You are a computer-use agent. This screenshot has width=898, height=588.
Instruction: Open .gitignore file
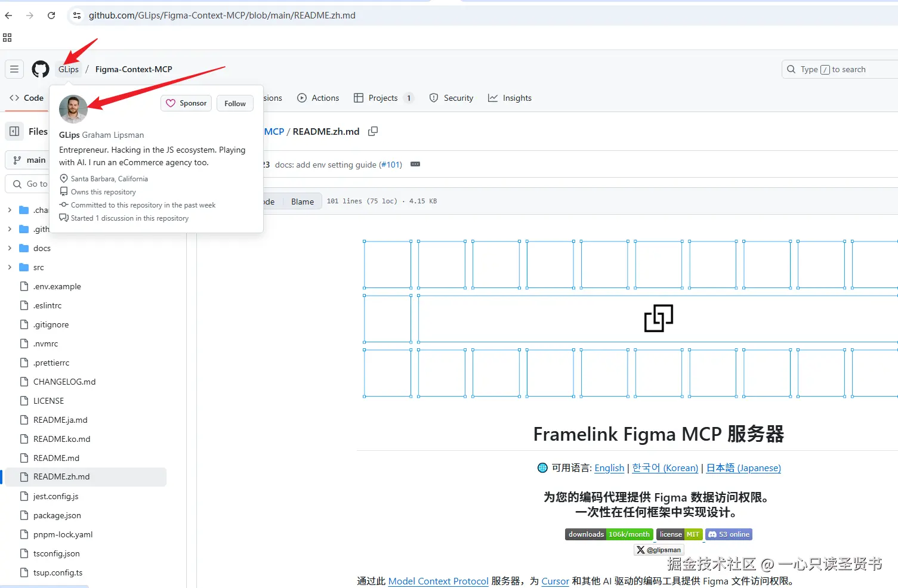coord(51,324)
